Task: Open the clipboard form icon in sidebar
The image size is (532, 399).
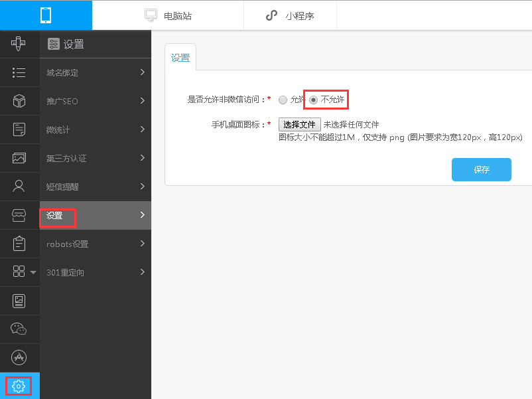Action: pos(19,244)
